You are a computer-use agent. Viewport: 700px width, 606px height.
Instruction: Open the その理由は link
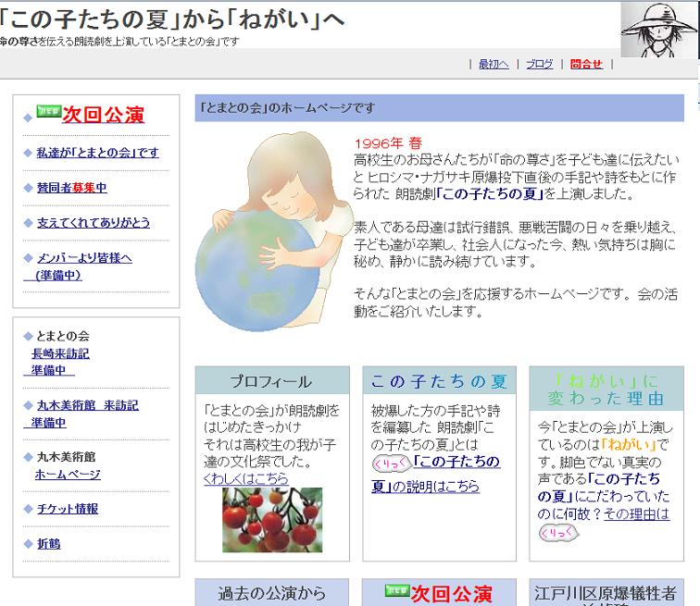[637, 514]
